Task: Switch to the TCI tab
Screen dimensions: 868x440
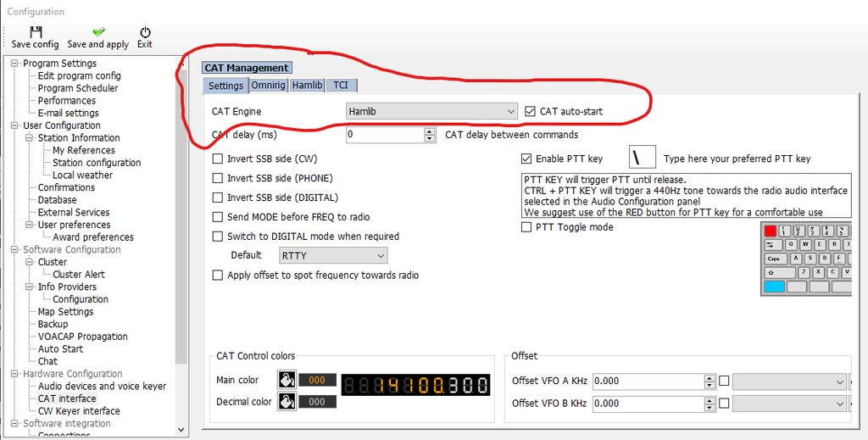Action: (x=341, y=85)
